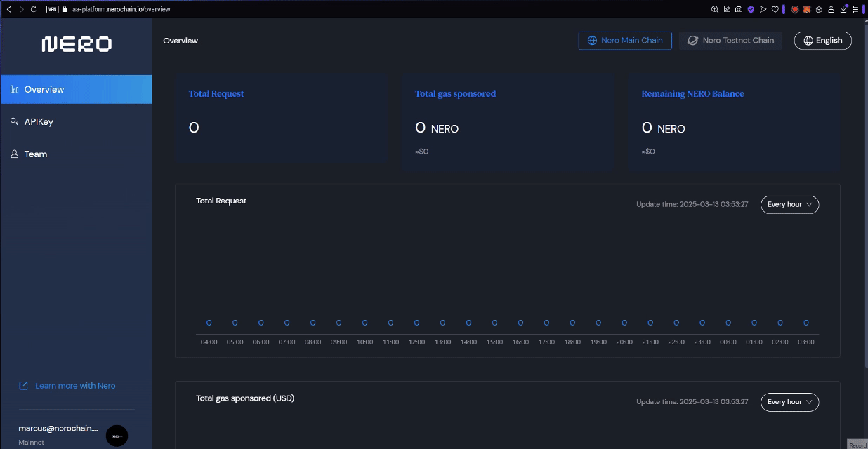Go to the Team sidebar item
Image resolution: width=868 pixels, height=449 pixels.
pos(35,154)
